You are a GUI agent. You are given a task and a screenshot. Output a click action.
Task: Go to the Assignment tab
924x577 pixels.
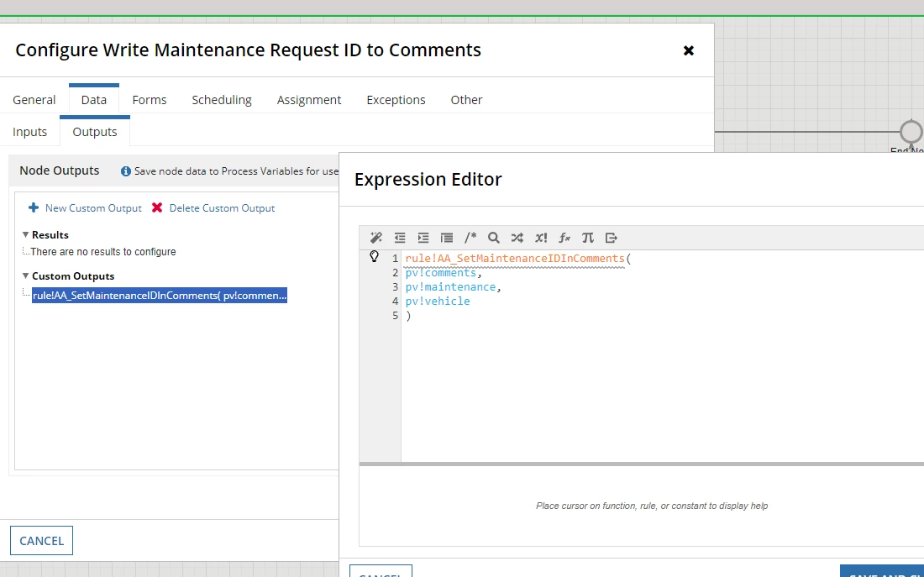click(309, 100)
